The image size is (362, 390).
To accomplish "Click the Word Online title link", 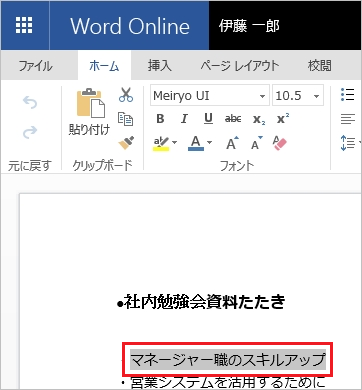I will pyautogui.click(x=130, y=26).
